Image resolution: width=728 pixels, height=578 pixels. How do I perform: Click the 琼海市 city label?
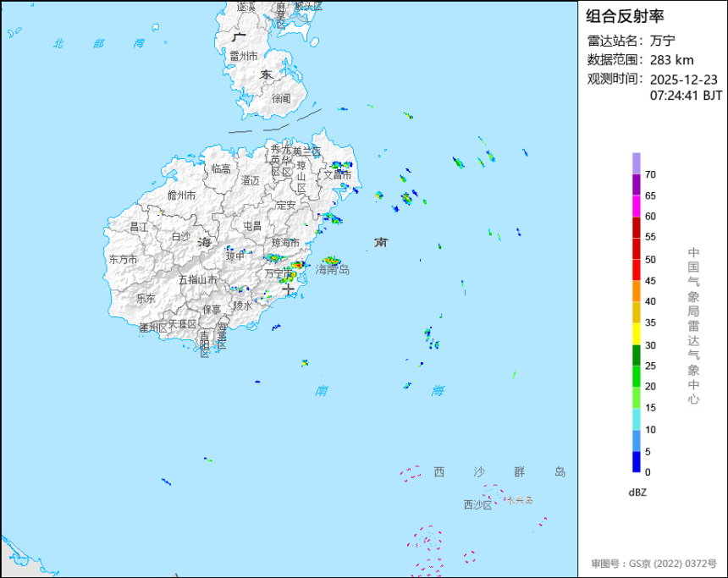point(285,242)
